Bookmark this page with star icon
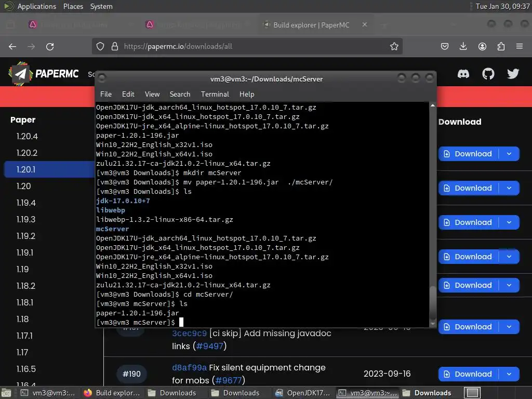This screenshot has height=399, width=532. click(394, 46)
